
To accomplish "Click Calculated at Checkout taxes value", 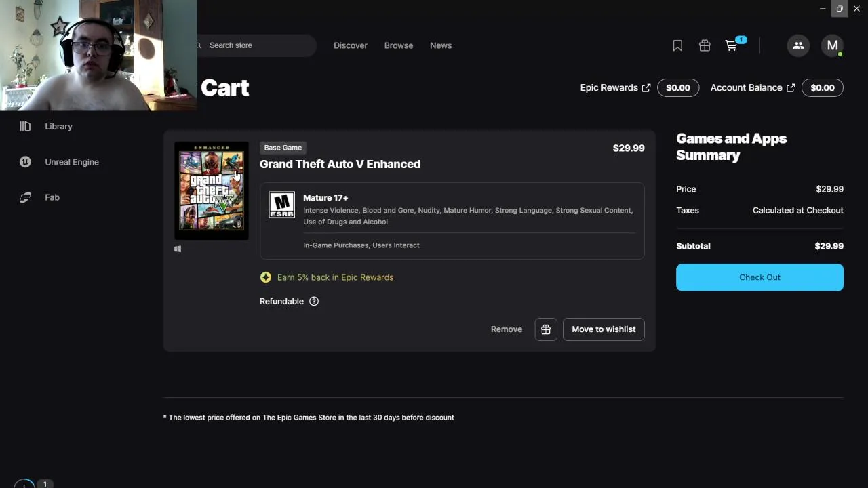I will click(x=798, y=211).
